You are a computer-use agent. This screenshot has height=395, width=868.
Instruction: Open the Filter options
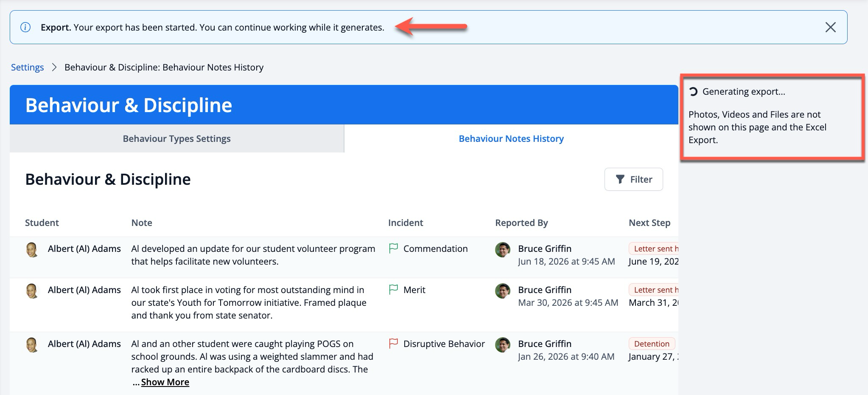[x=633, y=179]
